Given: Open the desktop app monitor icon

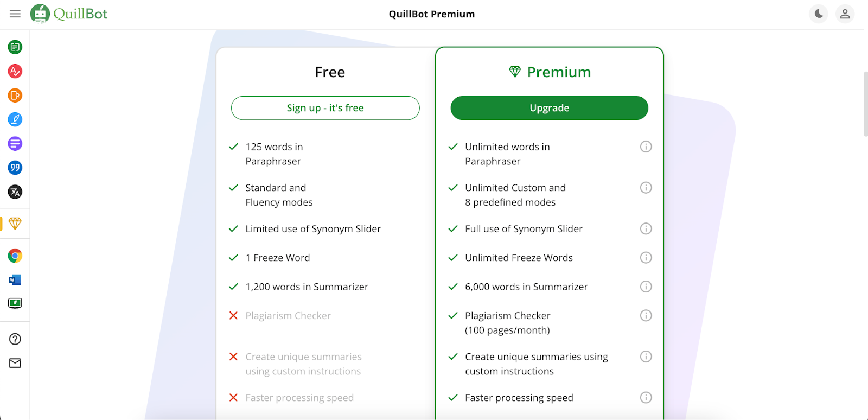Looking at the screenshot, I should [x=15, y=303].
